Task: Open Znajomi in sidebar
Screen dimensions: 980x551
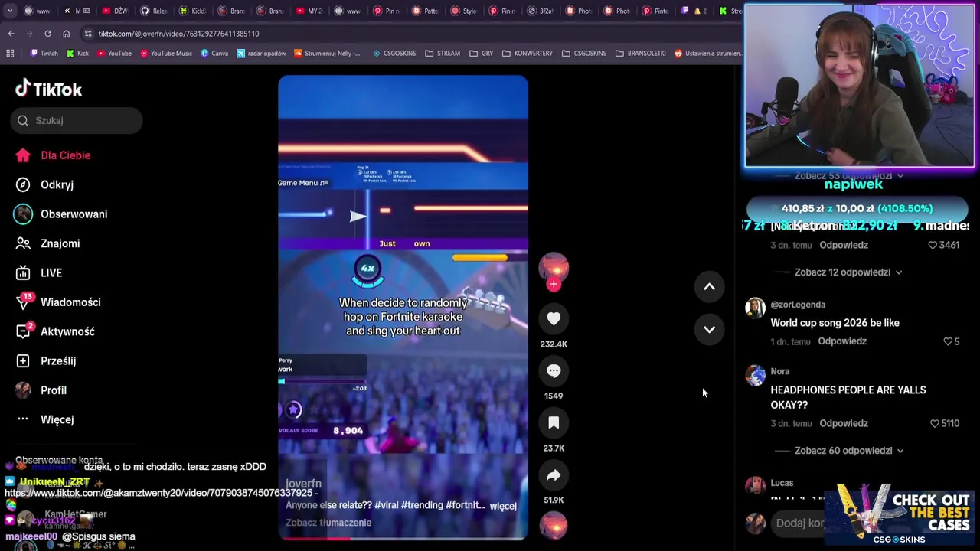Action: pos(48,243)
